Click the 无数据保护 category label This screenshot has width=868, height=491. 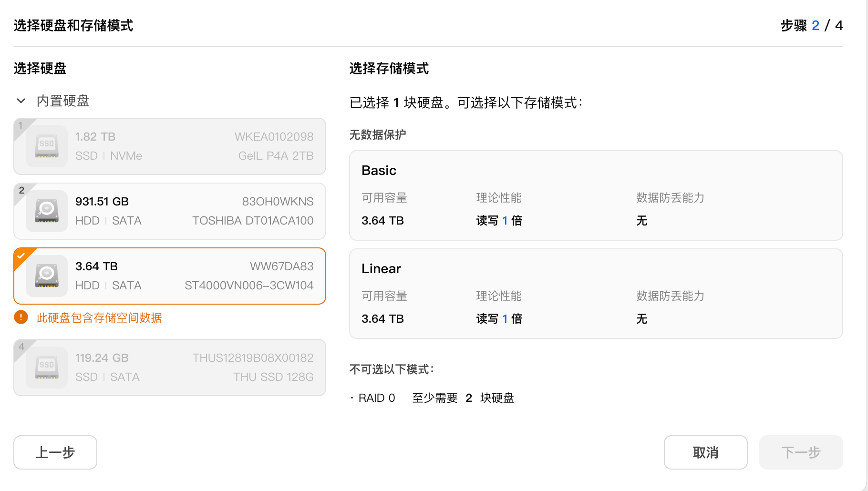[378, 135]
